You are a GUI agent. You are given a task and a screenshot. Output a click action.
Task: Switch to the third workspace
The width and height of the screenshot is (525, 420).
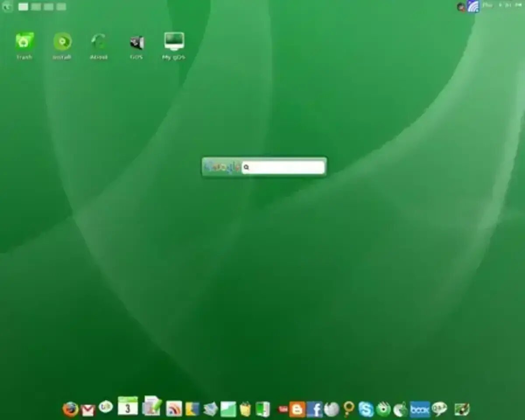point(49,7)
